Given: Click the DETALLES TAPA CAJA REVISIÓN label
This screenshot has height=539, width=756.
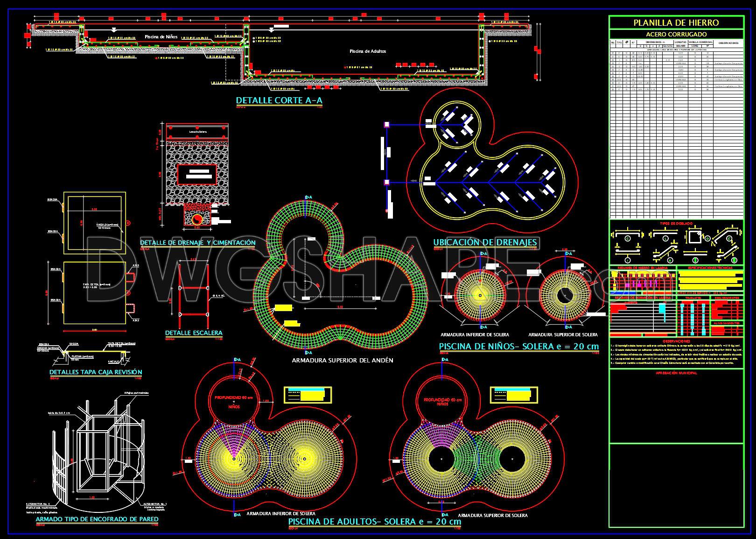Looking at the screenshot, I should pos(96,372).
